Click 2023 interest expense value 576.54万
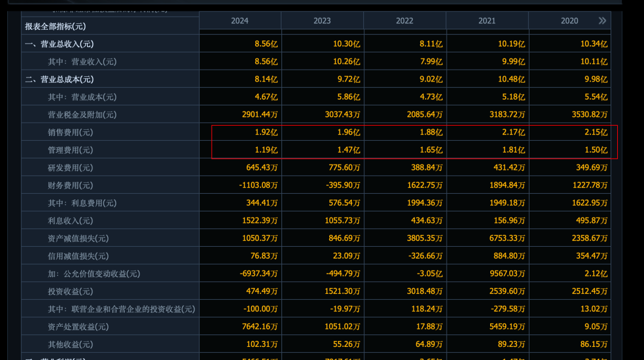 click(x=345, y=203)
